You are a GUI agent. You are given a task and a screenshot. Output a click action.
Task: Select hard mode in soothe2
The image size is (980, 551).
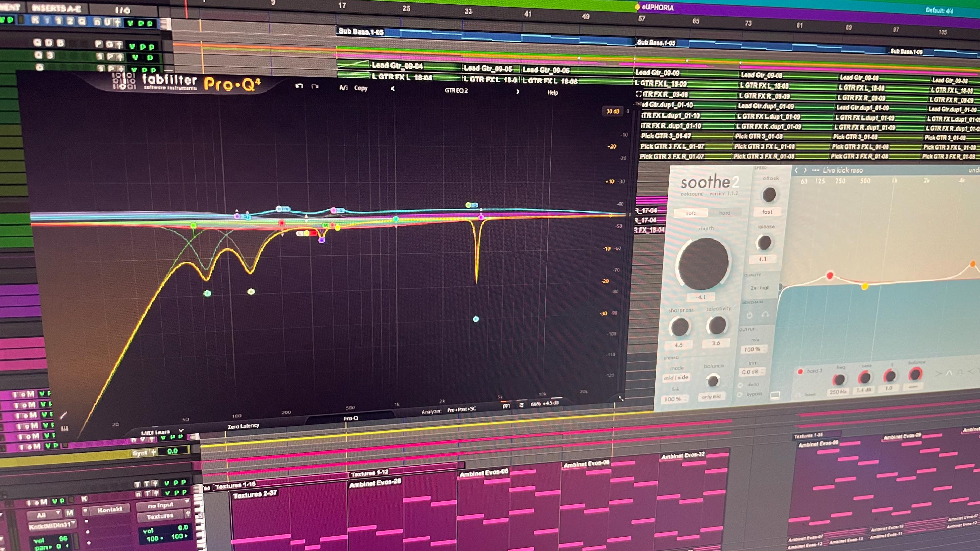pyautogui.click(x=724, y=213)
